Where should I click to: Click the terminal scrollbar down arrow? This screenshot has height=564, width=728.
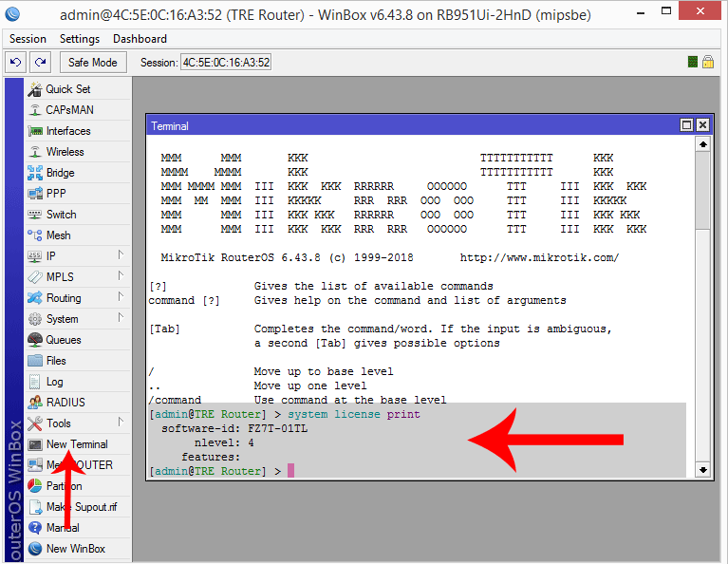703,470
